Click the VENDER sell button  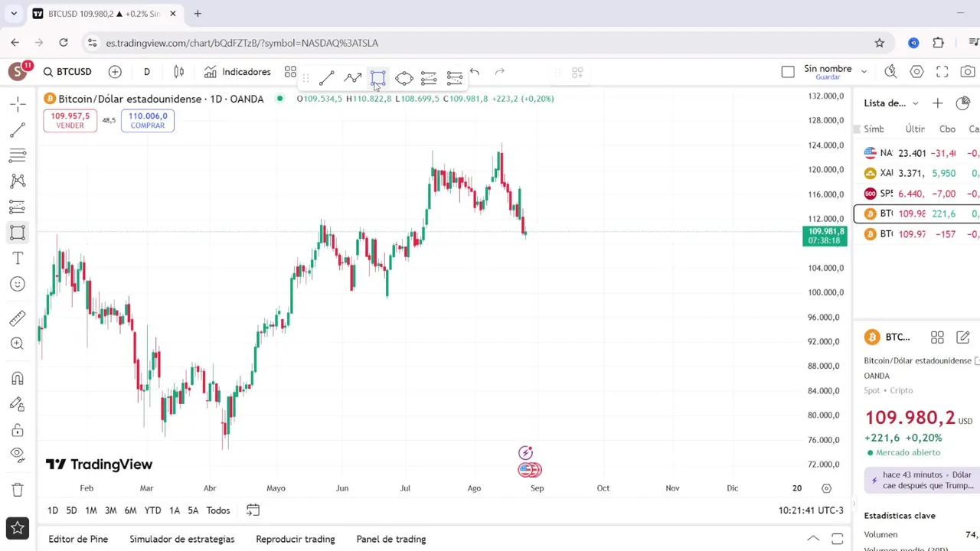click(x=70, y=120)
